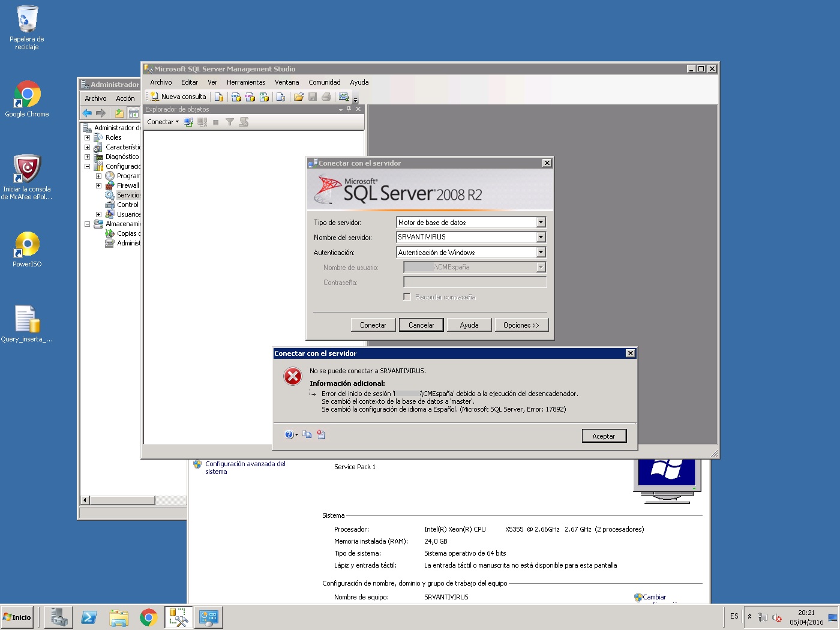
Task: Expand Usuarios node in Administrador tree
Action: point(98,214)
